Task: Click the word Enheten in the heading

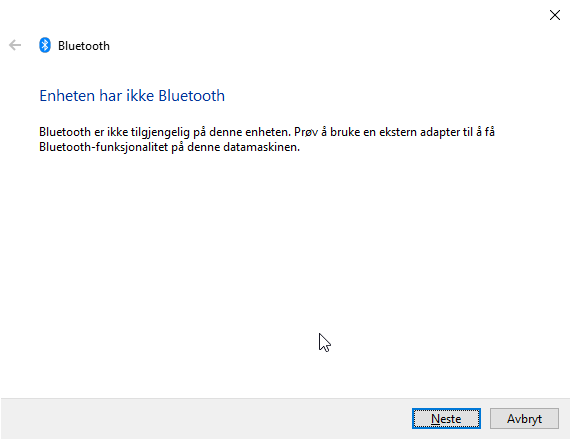Action: tap(67, 96)
